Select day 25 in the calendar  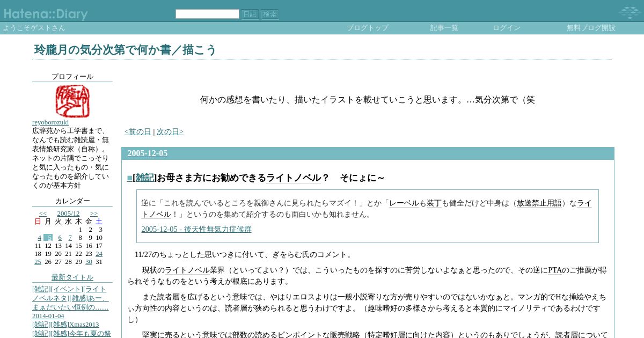click(x=38, y=262)
